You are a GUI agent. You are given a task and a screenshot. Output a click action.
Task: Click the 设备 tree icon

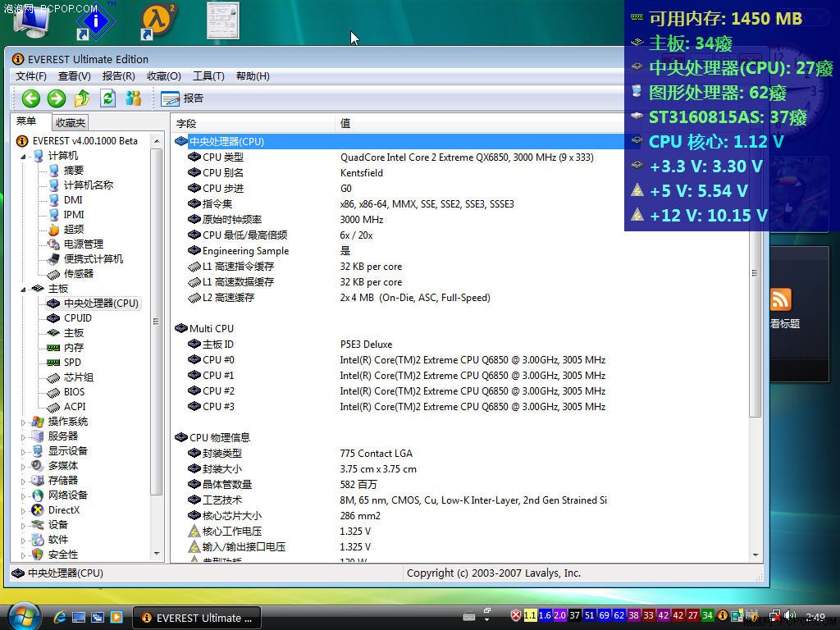click(x=38, y=525)
